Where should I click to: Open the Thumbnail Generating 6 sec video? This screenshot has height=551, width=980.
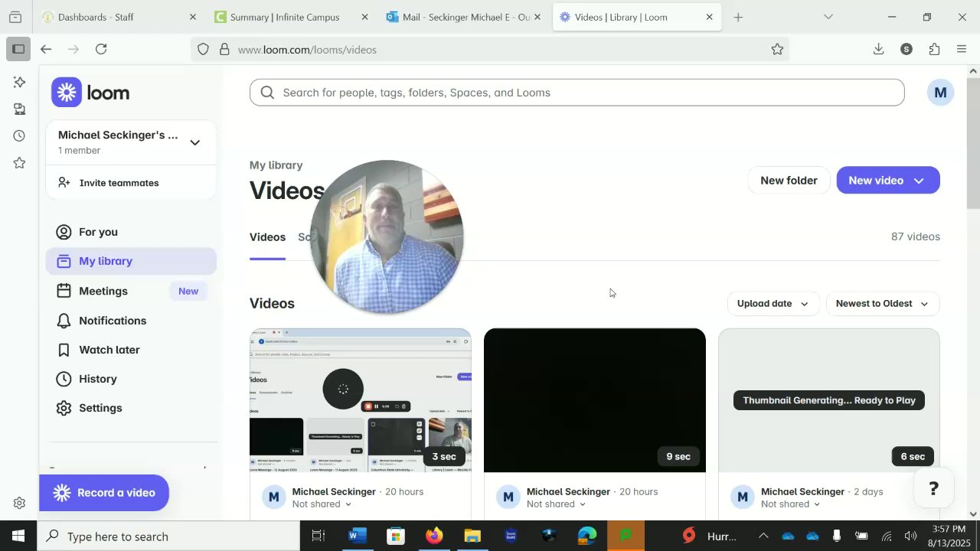(x=829, y=400)
